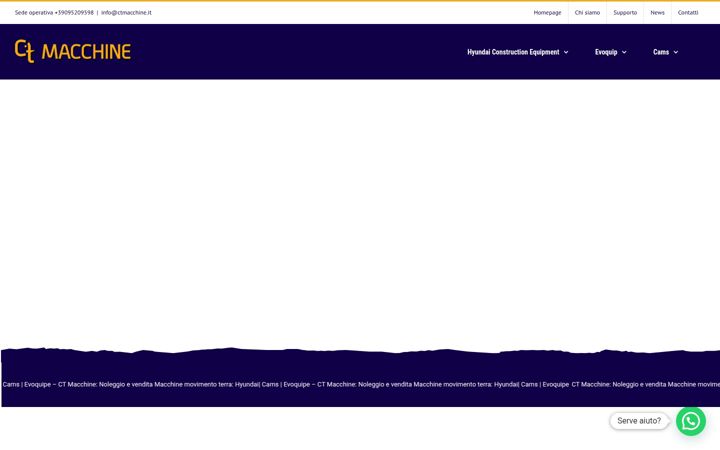Click the info@ctmacchine.it email address
The image size is (720, 450).
(x=126, y=12)
